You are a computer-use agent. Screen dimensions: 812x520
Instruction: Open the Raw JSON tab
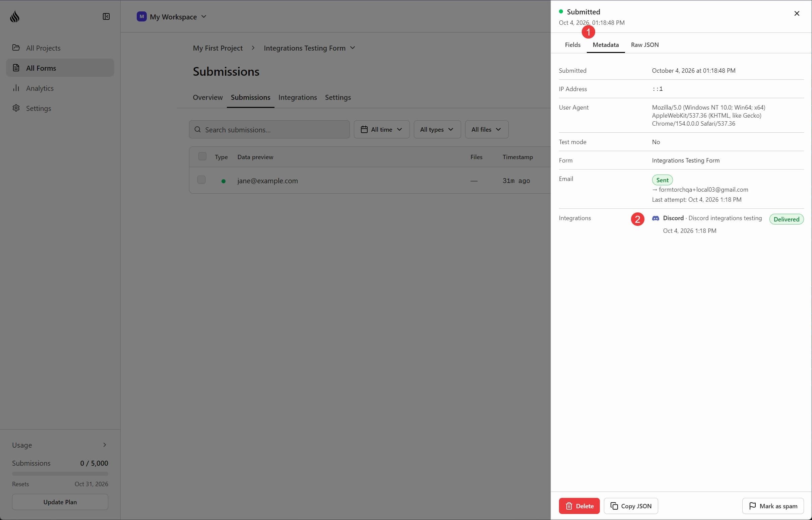644,45
